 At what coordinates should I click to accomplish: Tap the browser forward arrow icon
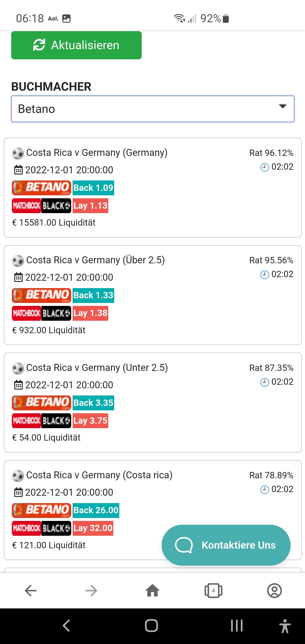(91, 591)
